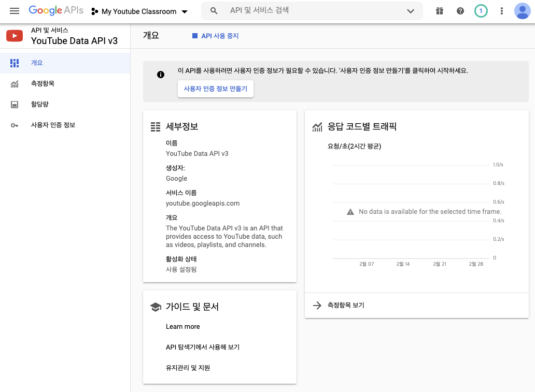The width and height of the screenshot is (535, 392).
Task: Click the 사용 설정됨 activation status text
Action: pyautogui.click(x=181, y=269)
